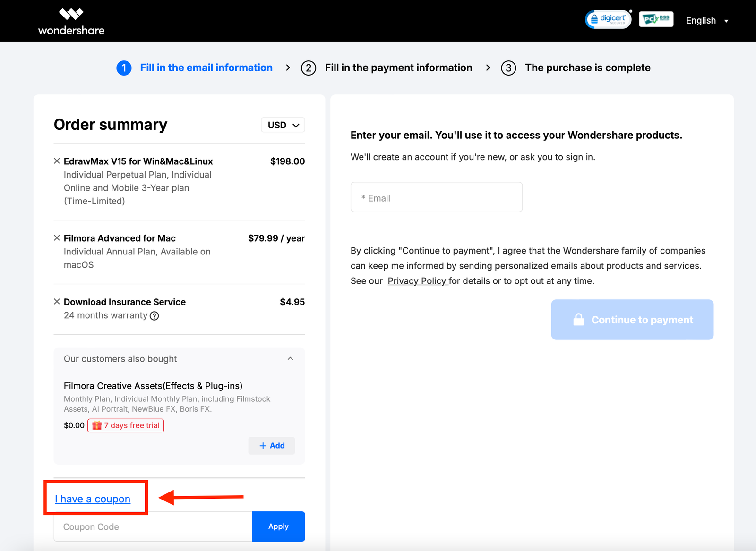Image resolution: width=756 pixels, height=551 pixels.
Task: Focus the Coupon Code field
Action: click(x=153, y=526)
